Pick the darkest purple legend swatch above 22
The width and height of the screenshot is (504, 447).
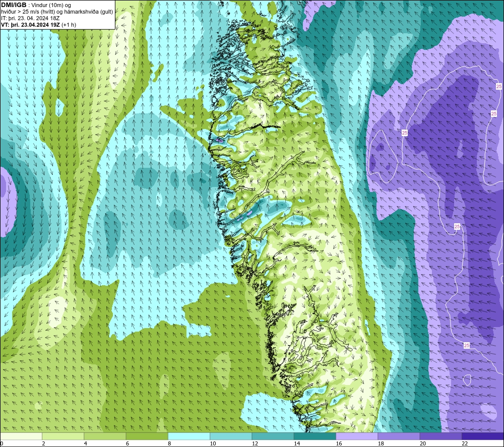pyautogui.click(x=483, y=436)
